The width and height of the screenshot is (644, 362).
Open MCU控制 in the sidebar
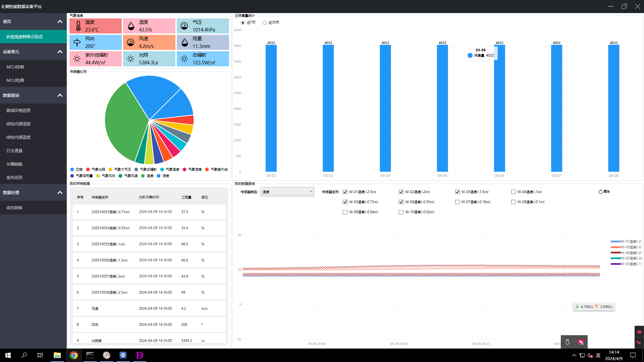tap(15, 67)
